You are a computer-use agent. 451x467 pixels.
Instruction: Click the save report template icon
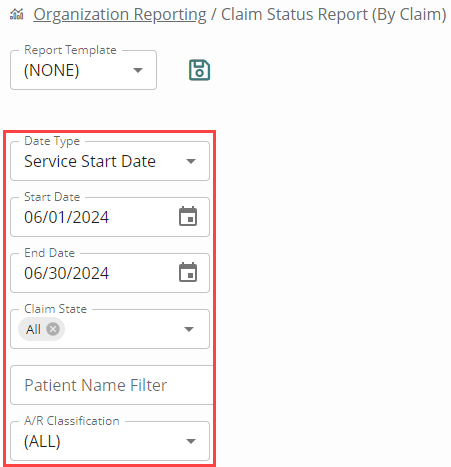tap(199, 70)
